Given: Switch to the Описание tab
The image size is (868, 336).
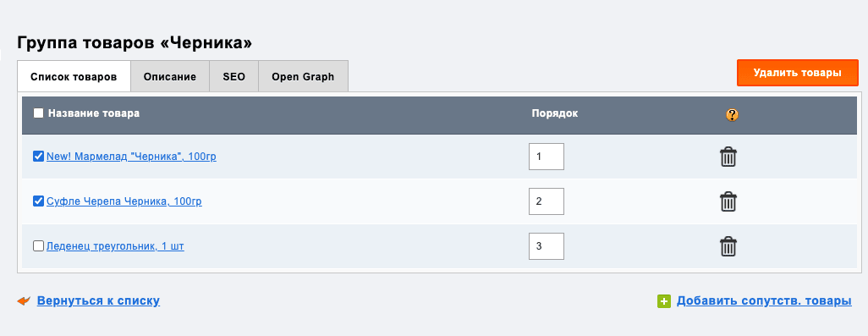Looking at the screenshot, I should 170,76.
